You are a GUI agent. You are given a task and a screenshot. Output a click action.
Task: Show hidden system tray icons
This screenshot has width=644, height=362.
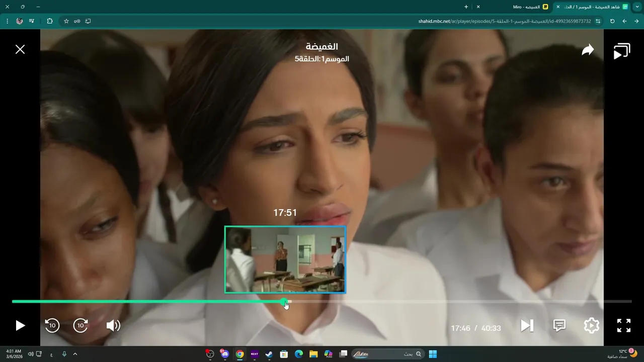tap(75, 354)
